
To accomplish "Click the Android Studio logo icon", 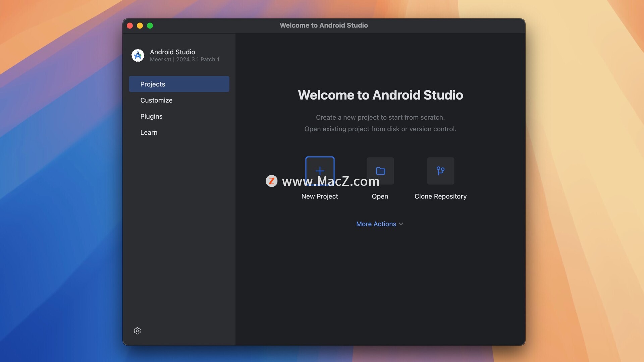I will click(x=138, y=55).
